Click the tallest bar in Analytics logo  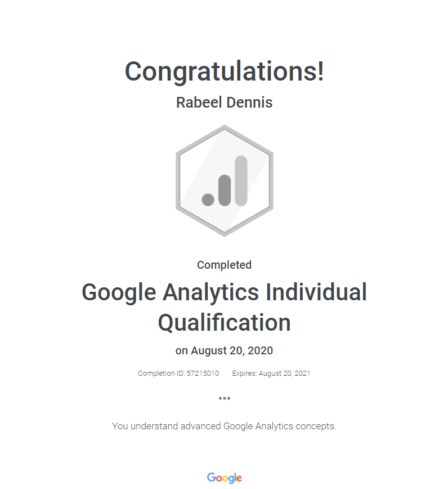point(241,181)
